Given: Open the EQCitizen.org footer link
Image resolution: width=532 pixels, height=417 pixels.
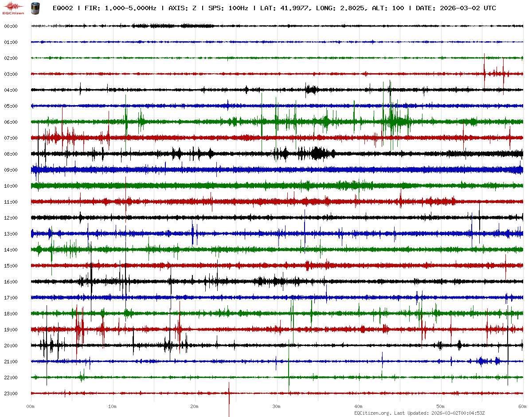Looking at the screenshot, I should pyautogui.click(x=373, y=413).
